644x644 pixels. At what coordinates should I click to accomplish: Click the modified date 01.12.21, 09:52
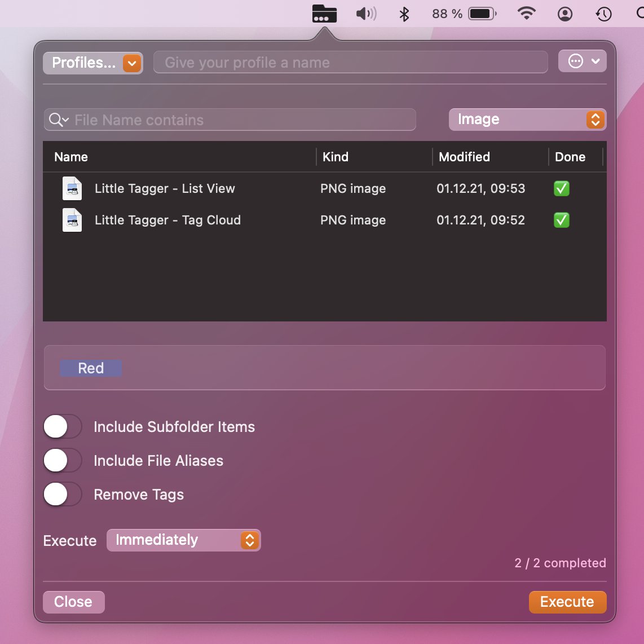tap(480, 220)
